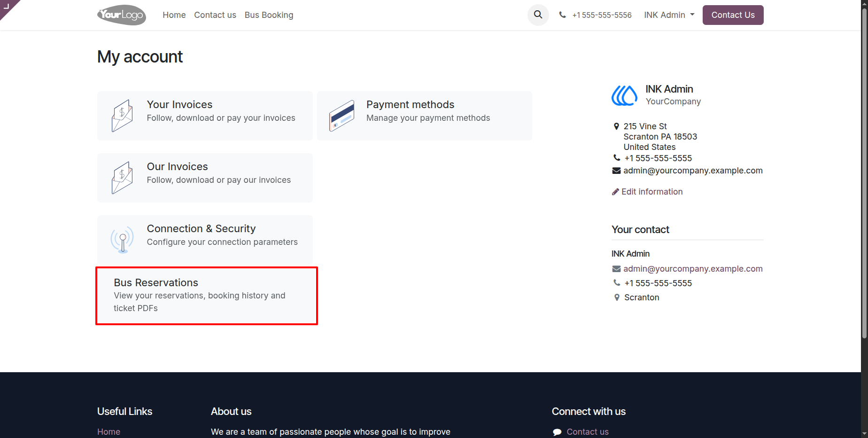Open the Bus Booking menu item
This screenshot has height=438, width=868.
tap(269, 15)
